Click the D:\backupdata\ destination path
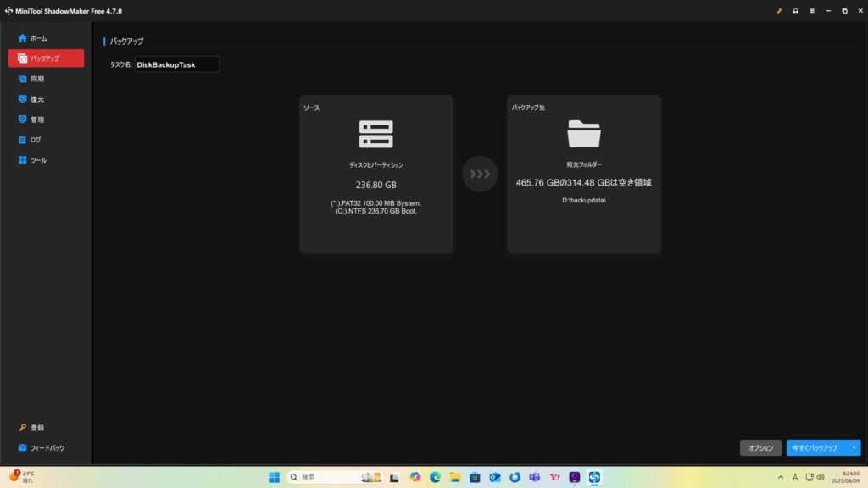This screenshot has height=488, width=868. 583,200
